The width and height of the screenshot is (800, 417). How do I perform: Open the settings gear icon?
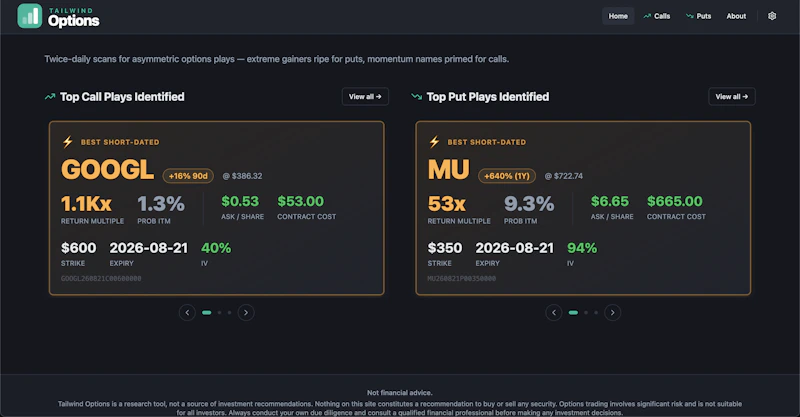click(772, 16)
